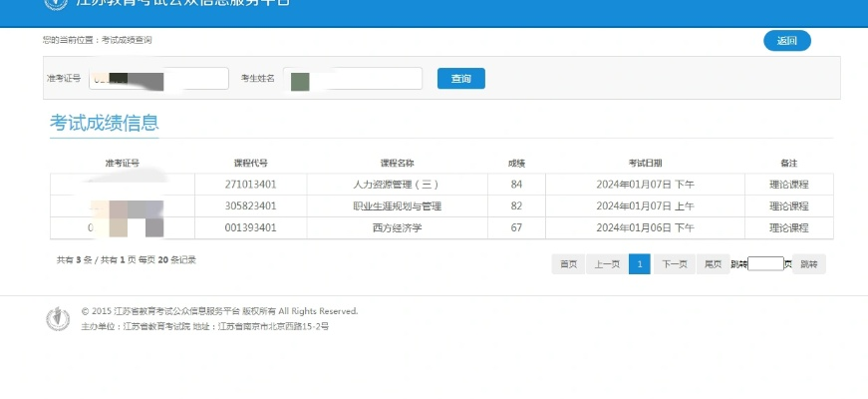Click the page number jump input box
868x399 pixels.
click(x=765, y=264)
